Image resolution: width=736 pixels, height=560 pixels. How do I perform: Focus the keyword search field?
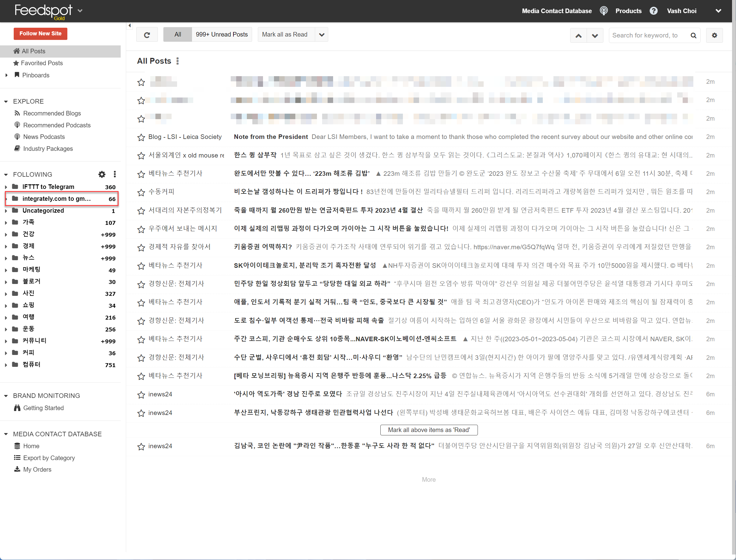click(647, 35)
